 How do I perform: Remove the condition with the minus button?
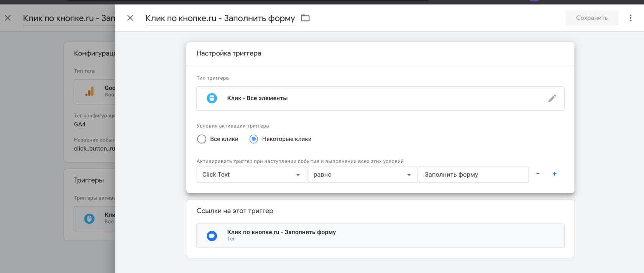pyautogui.click(x=538, y=174)
